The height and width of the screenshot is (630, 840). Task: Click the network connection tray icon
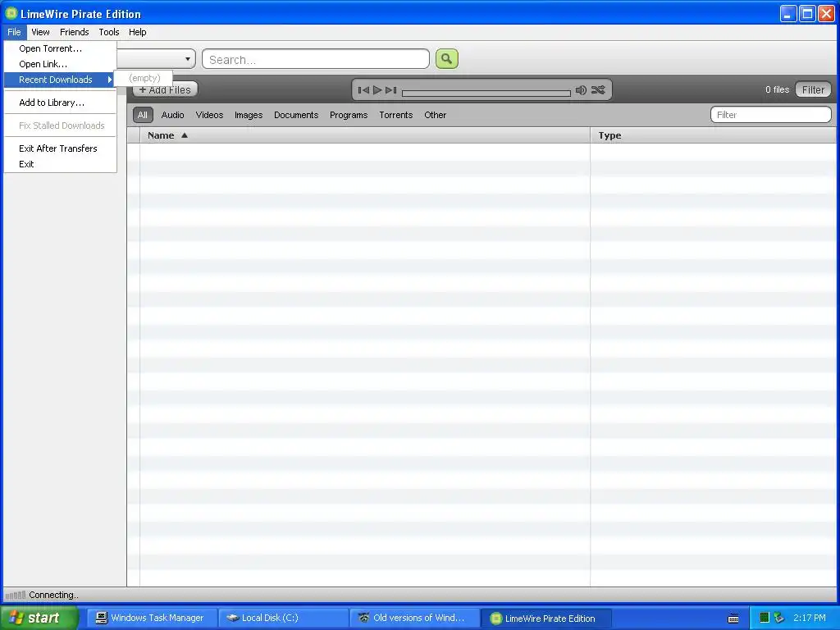point(779,619)
